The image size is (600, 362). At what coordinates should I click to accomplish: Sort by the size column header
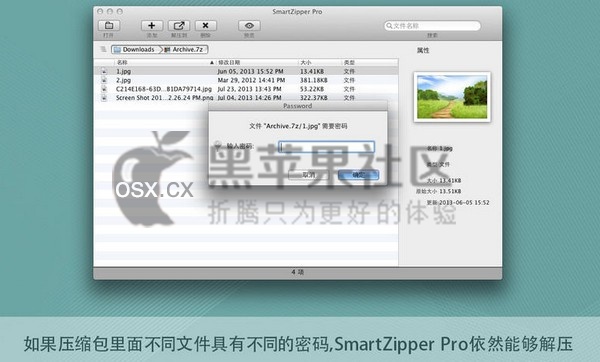click(320, 62)
